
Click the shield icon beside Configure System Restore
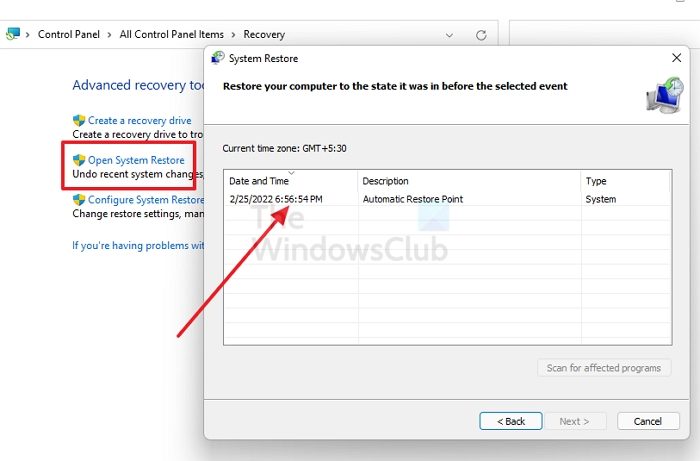pyautogui.click(x=79, y=199)
